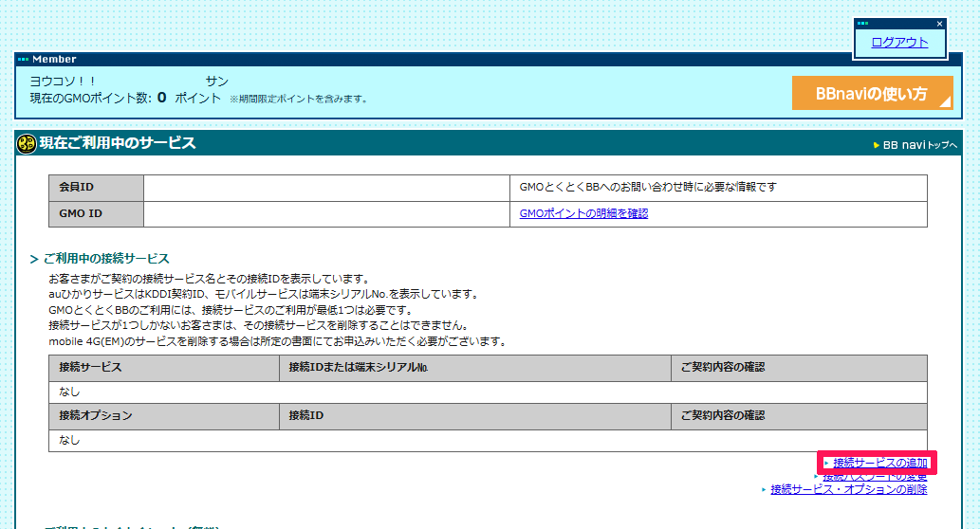Click the 接続ID column header

[475, 416]
